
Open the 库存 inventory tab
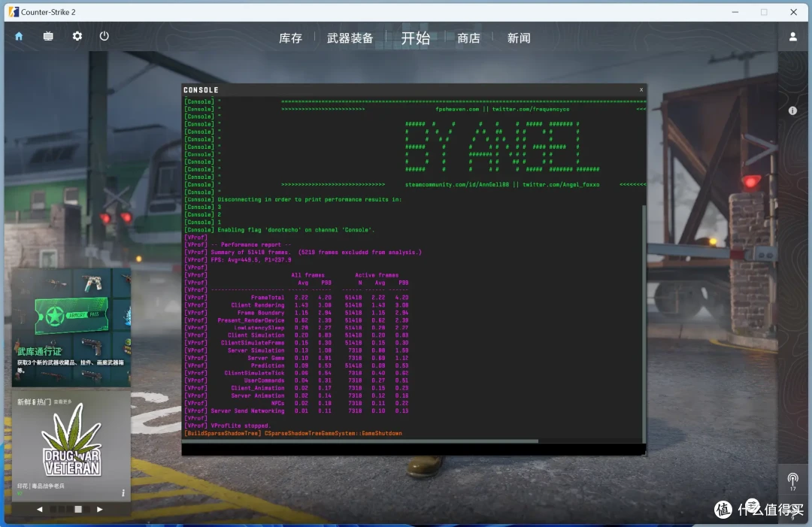coord(290,38)
